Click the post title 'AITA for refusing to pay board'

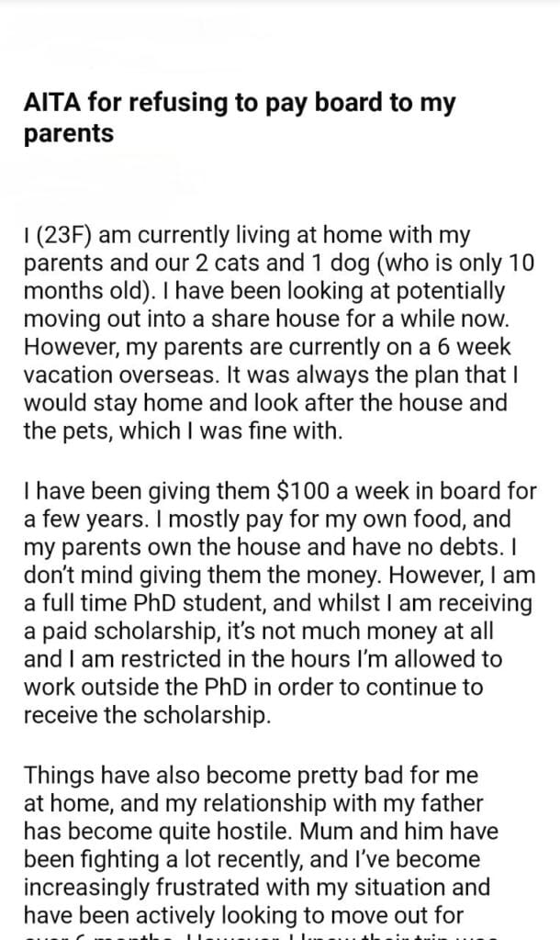tap(239, 103)
